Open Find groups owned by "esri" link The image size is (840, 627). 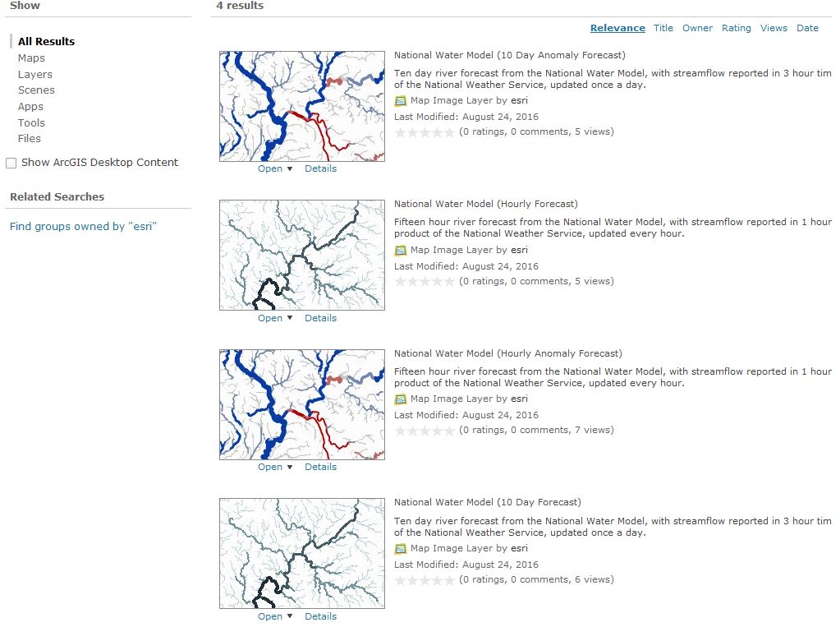(83, 227)
